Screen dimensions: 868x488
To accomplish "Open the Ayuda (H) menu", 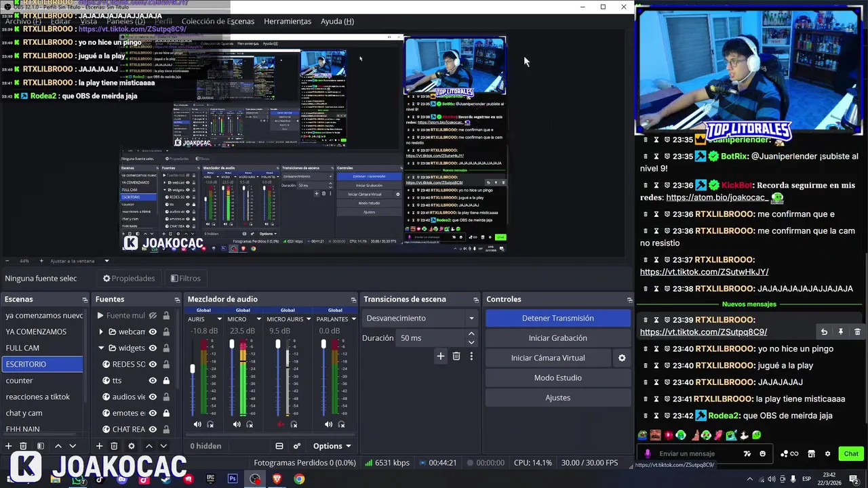I will tap(337, 21).
